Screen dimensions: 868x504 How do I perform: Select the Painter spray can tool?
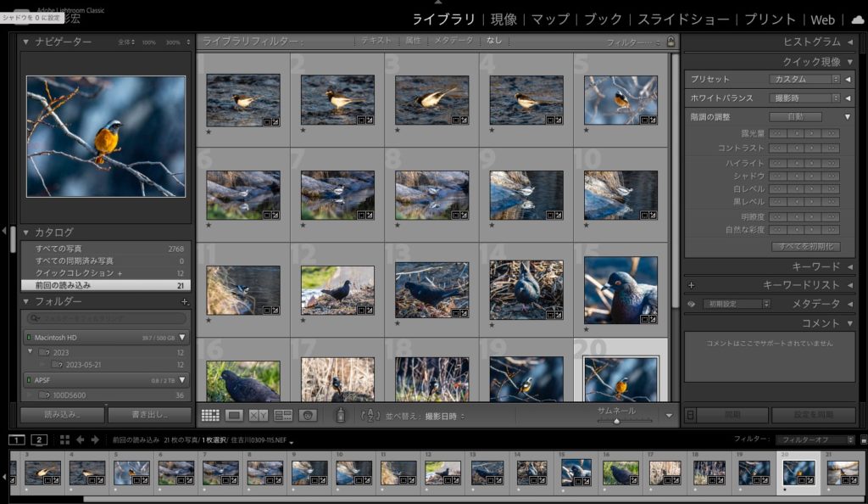point(340,415)
